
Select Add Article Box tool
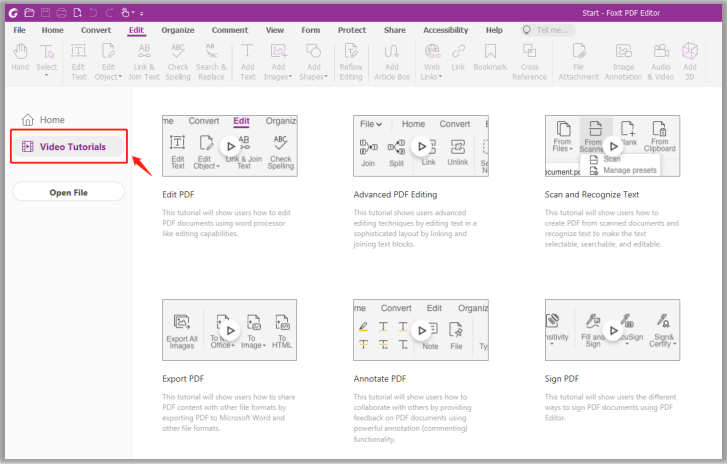(x=392, y=62)
